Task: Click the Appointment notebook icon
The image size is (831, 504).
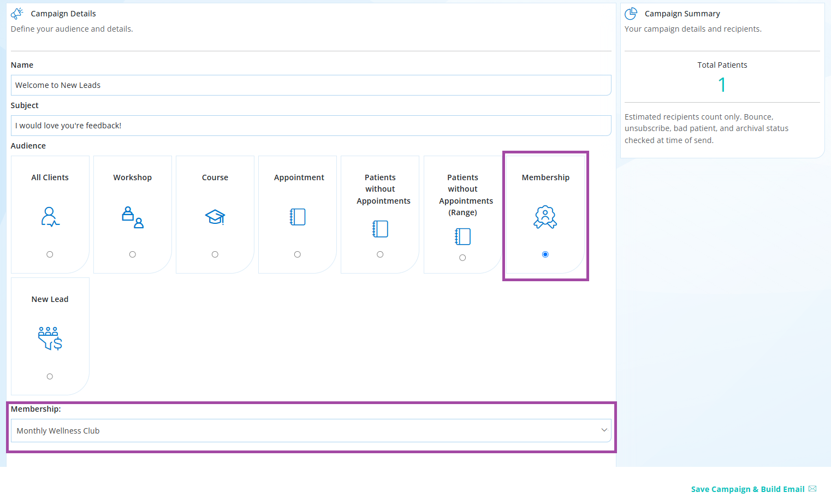Action: 298,217
